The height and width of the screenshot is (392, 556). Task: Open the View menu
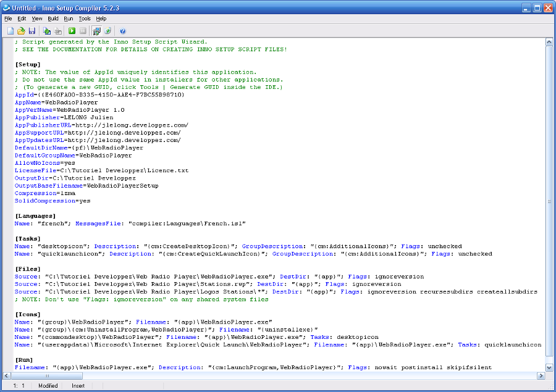(37, 19)
